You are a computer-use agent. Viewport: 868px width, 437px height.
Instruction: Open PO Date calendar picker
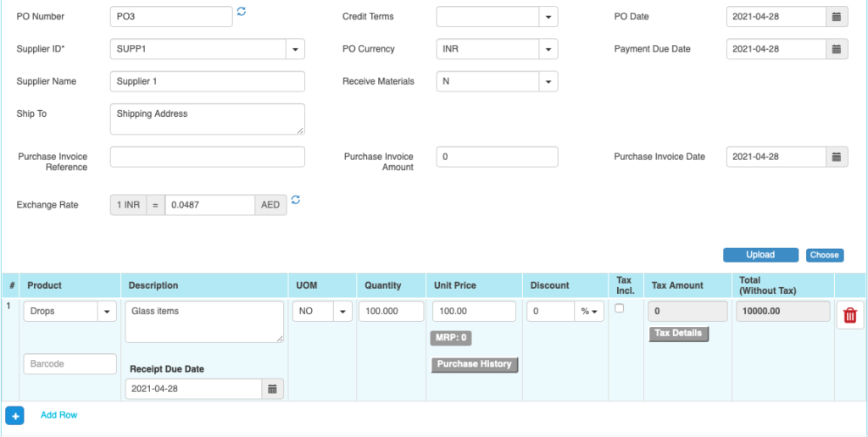click(837, 17)
